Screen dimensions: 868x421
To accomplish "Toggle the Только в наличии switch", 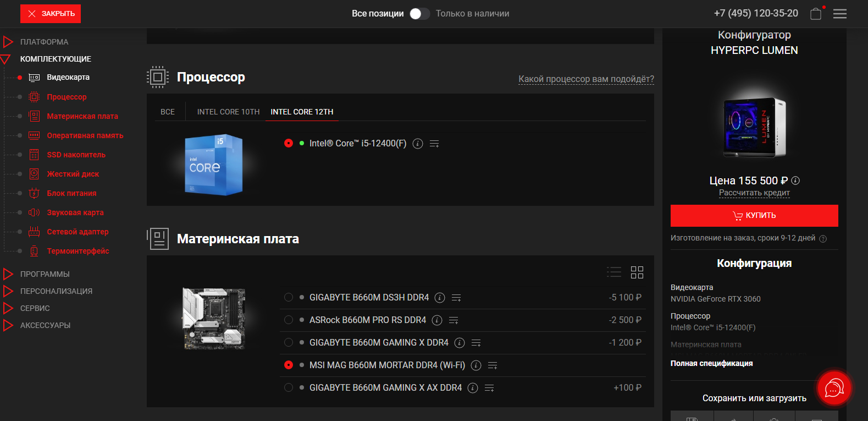I will click(x=420, y=14).
